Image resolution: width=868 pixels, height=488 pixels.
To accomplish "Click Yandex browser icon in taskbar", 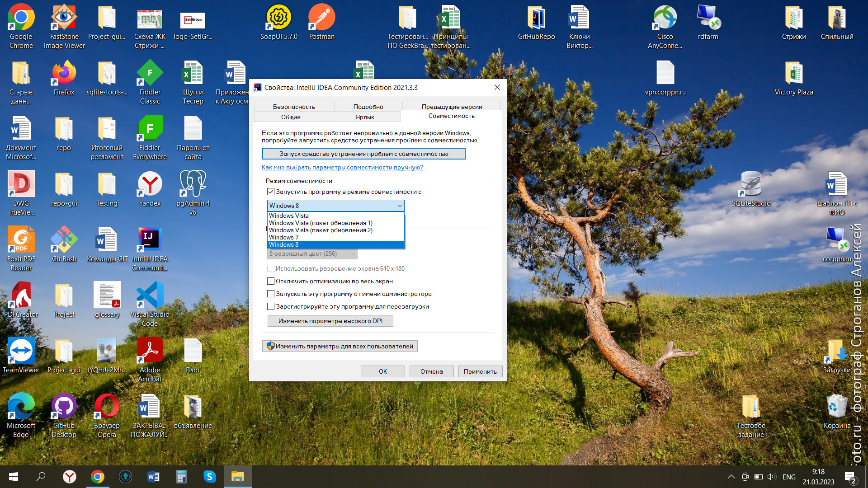I will point(69,477).
